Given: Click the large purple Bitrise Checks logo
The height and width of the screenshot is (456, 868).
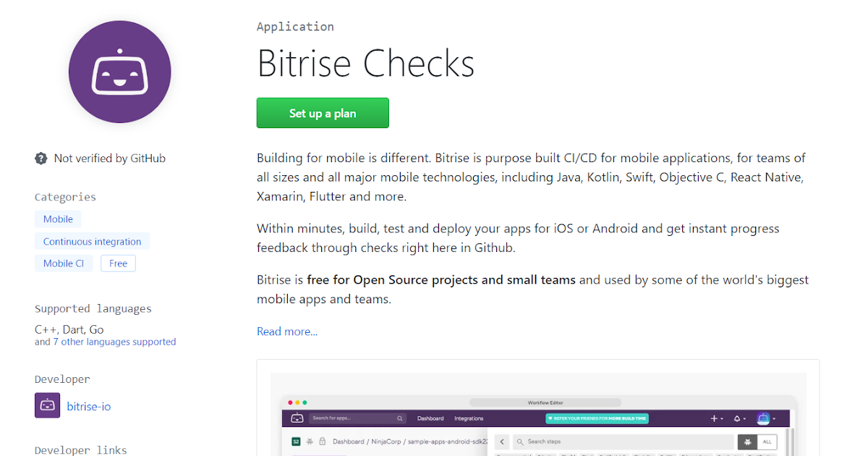Looking at the screenshot, I should click(119, 72).
